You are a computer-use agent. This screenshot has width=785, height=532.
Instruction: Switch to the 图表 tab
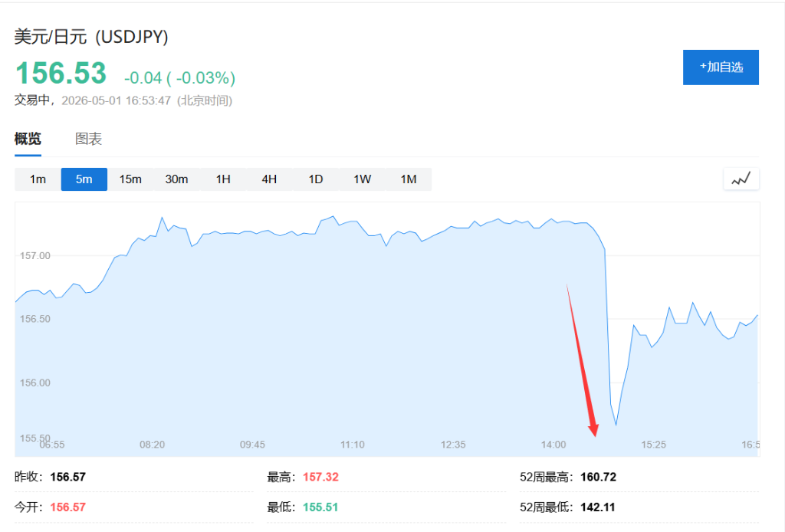[89, 139]
